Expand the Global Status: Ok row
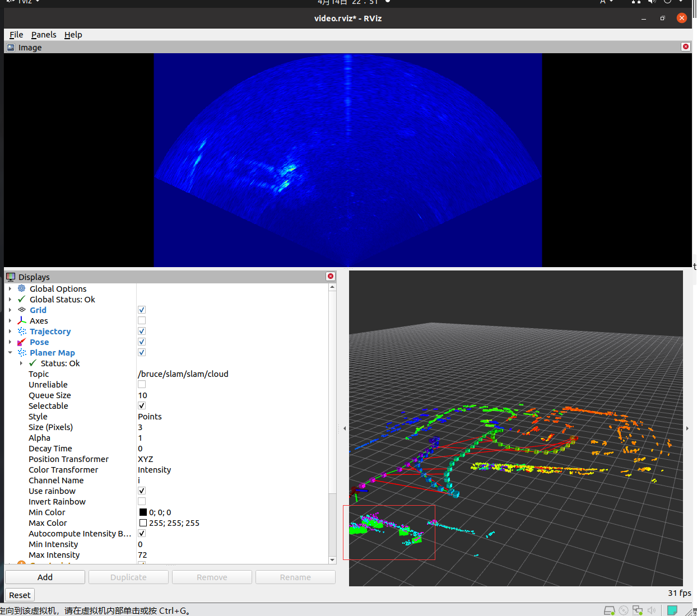 (10, 299)
